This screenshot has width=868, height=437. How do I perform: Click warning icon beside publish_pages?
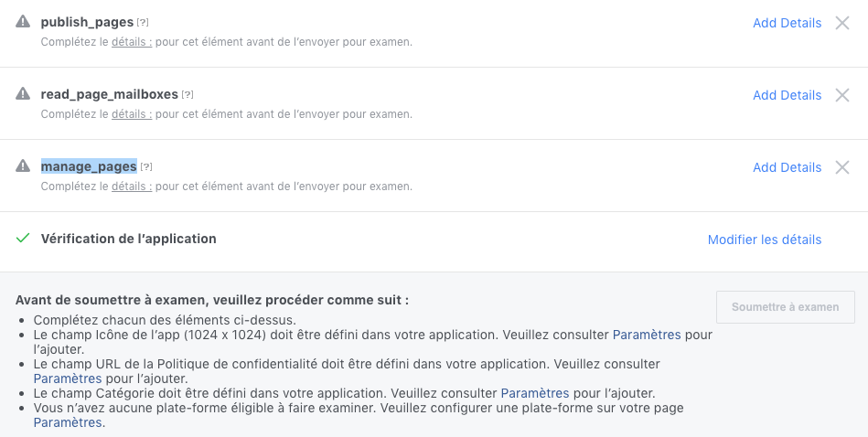23,22
